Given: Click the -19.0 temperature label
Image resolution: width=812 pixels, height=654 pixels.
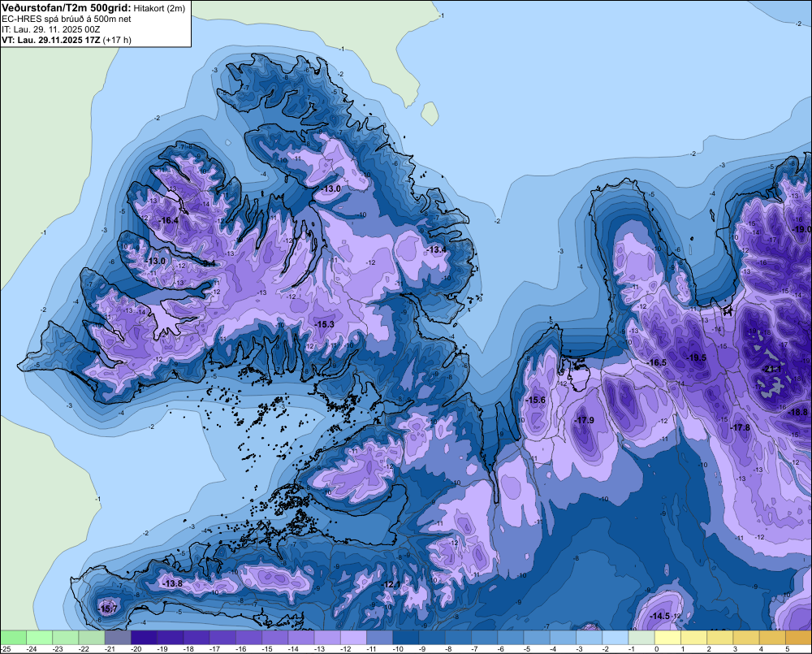Looking at the screenshot, I should coord(802,229).
